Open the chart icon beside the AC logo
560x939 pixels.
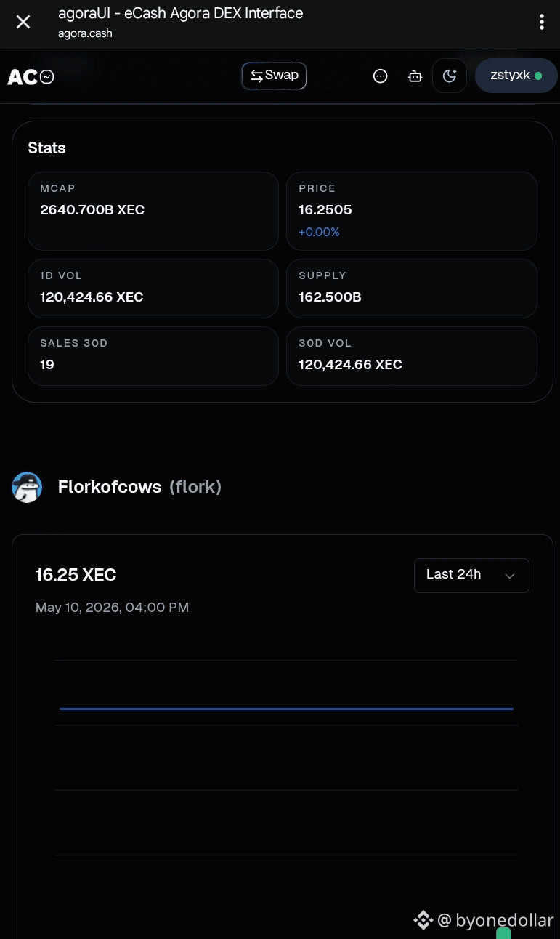tap(47, 76)
